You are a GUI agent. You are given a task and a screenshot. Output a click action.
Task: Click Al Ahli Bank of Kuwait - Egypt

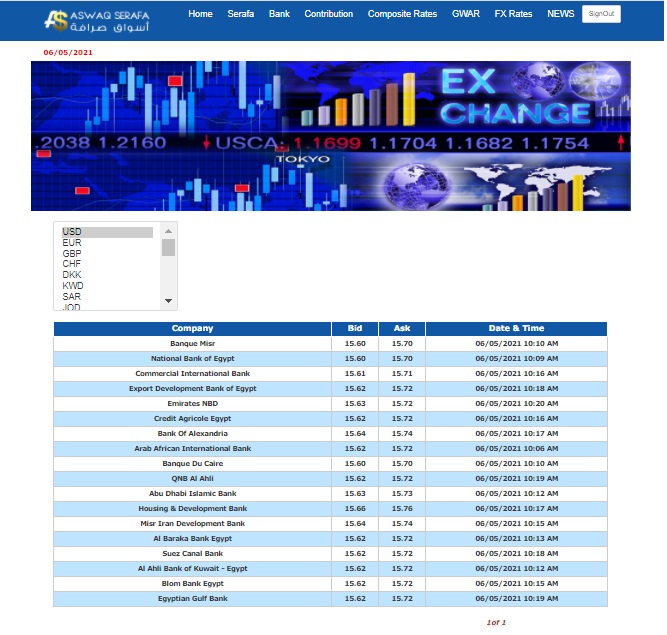point(192,569)
